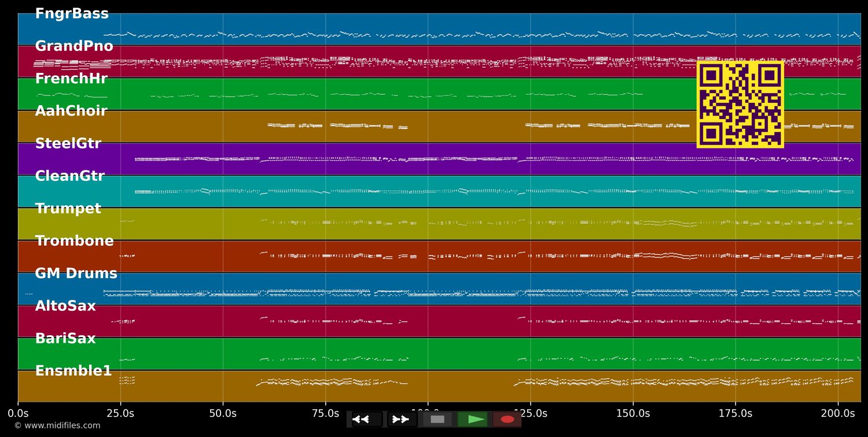Click the AltoSax track label
868x437 pixels.
(65, 306)
